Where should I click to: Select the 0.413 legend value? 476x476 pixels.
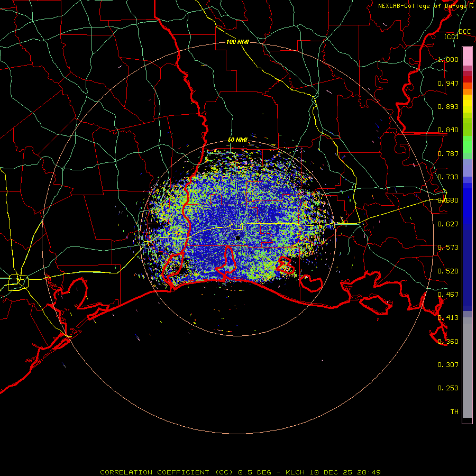click(x=448, y=318)
